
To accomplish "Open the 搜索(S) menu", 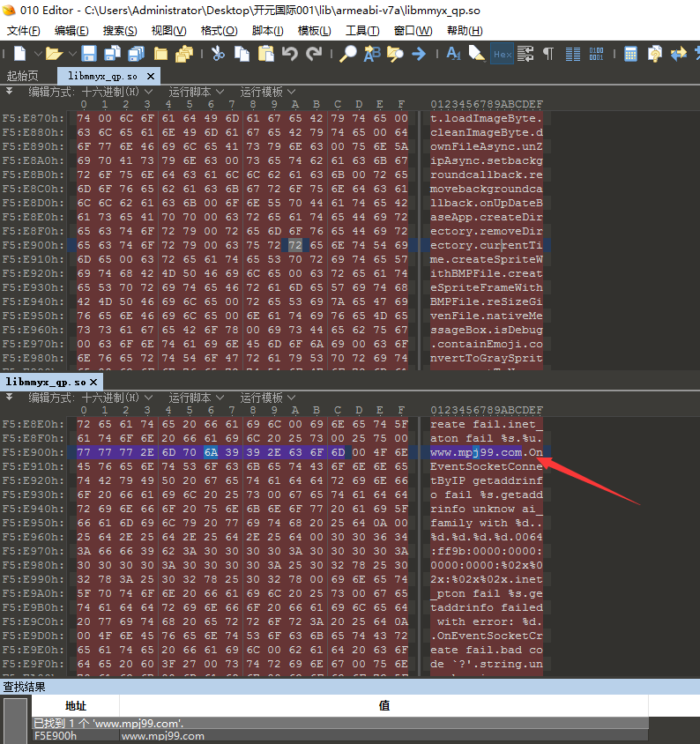I will pyautogui.click(x=119, y=31).
